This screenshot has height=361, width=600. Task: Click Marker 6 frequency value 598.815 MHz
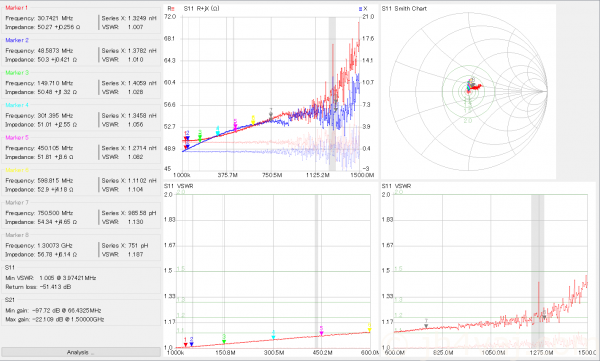pos(55,181)
